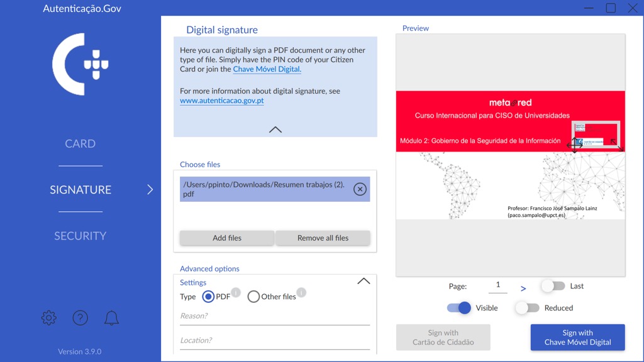This screenshot has width=644, height=362.
Task: Open the Chave Móvel Digital link
Action: tap(267, 69)
